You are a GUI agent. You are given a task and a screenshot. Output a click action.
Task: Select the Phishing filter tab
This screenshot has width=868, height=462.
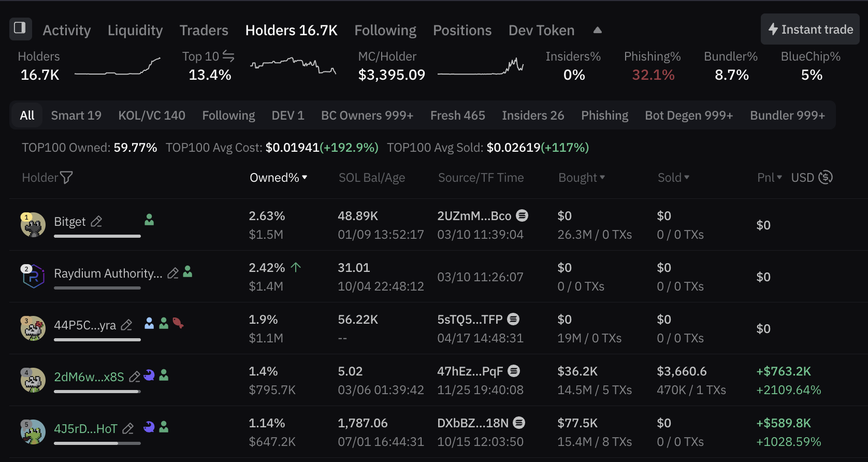coord(604,116)
